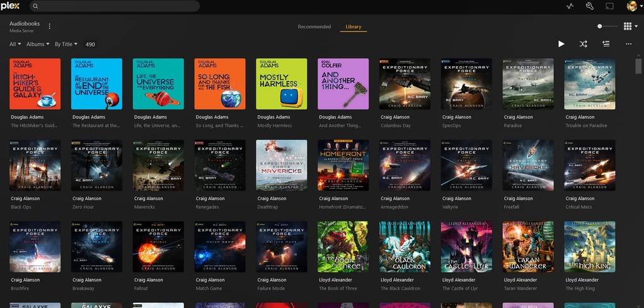Click Breakaway title text
The height and width of the screenshot is (308, 644).
[x=83, y=288]
